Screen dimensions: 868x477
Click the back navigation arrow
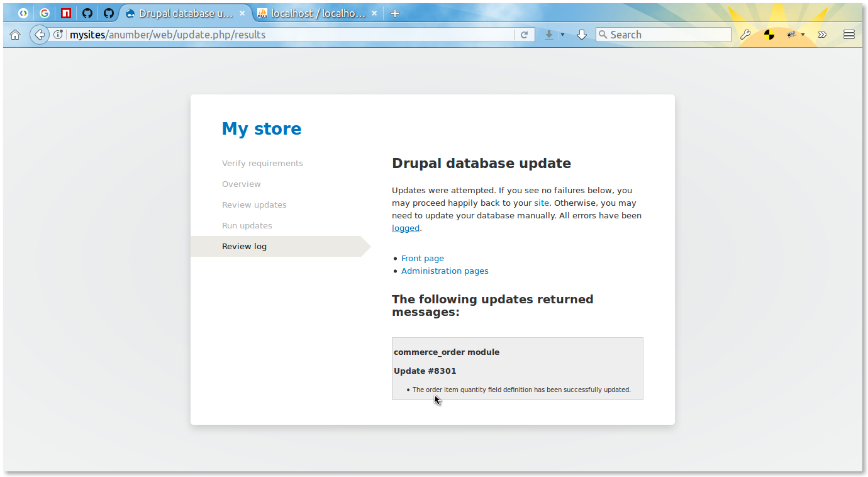click(x=39, y=35)
